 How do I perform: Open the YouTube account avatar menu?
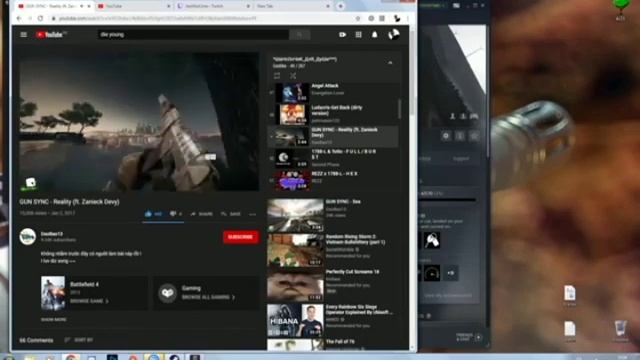[393, 35]
